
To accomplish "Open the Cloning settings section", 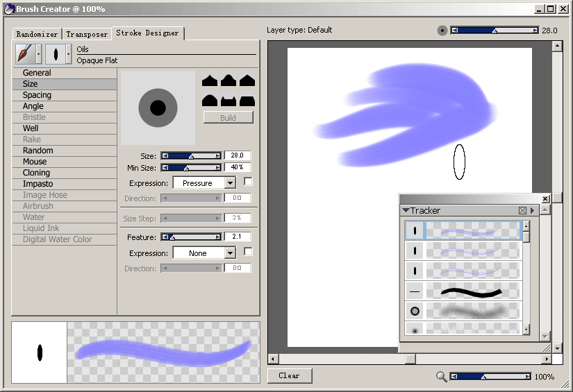I will coord(65,173).
